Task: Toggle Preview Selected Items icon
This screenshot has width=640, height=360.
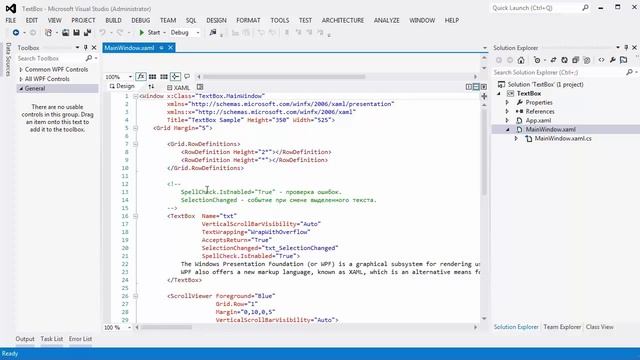Action: [x=624, y=60]
